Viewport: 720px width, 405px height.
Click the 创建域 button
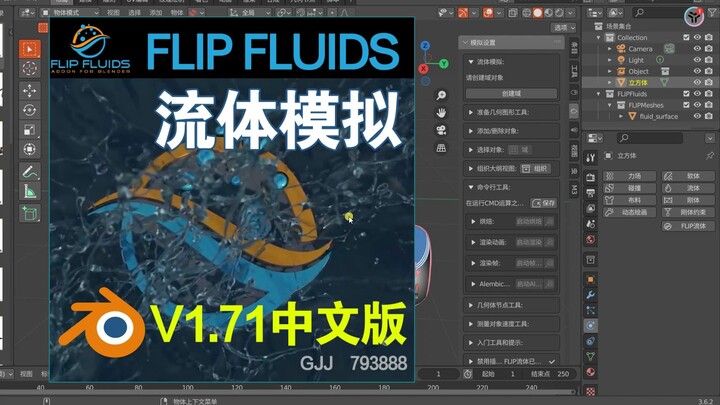tap(511, 94)
